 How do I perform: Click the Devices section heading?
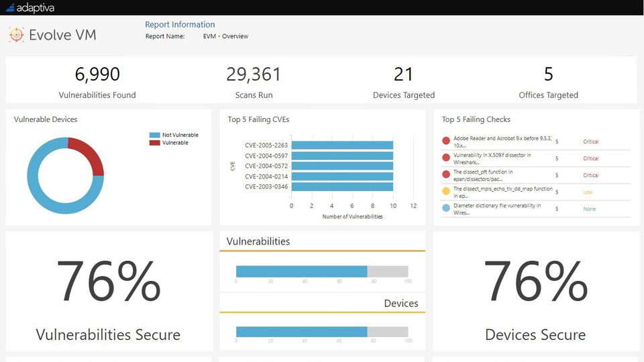click(401, 303)
